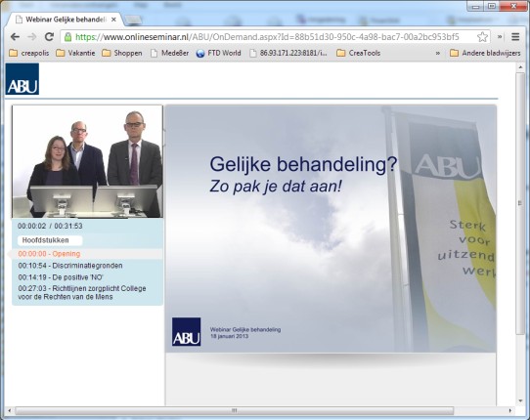Close the Webinar Gelijke behandeling tab
The height and width of the screenshot is (420, 530).
113,20
